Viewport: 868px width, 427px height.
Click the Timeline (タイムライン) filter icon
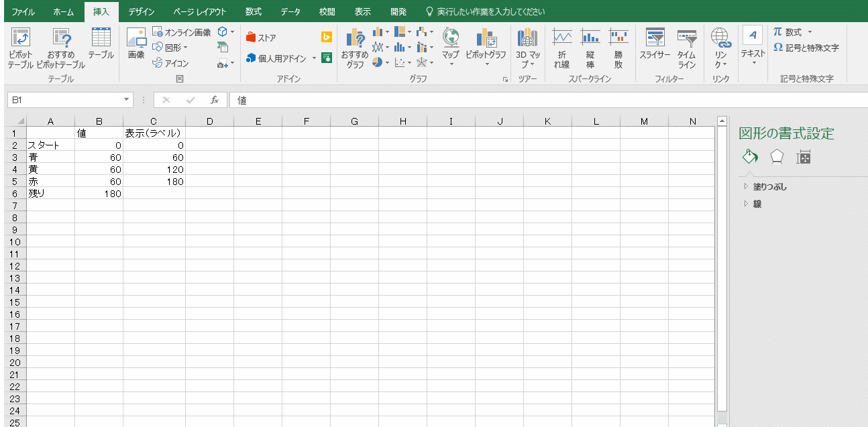click(686, 47)
